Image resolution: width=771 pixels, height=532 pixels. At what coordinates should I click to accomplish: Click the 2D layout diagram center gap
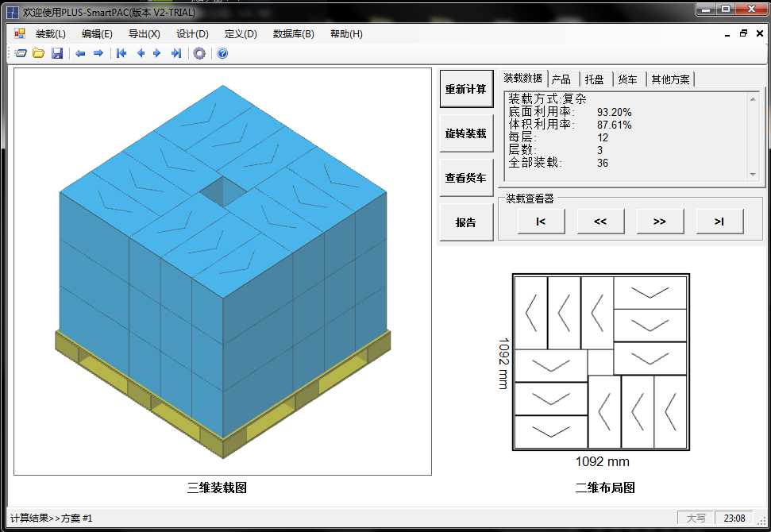click(x=601, y=362)
